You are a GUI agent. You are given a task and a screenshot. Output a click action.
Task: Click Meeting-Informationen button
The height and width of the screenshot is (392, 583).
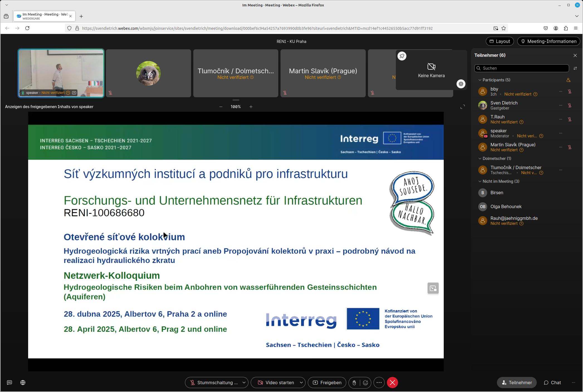coord(548,41)
